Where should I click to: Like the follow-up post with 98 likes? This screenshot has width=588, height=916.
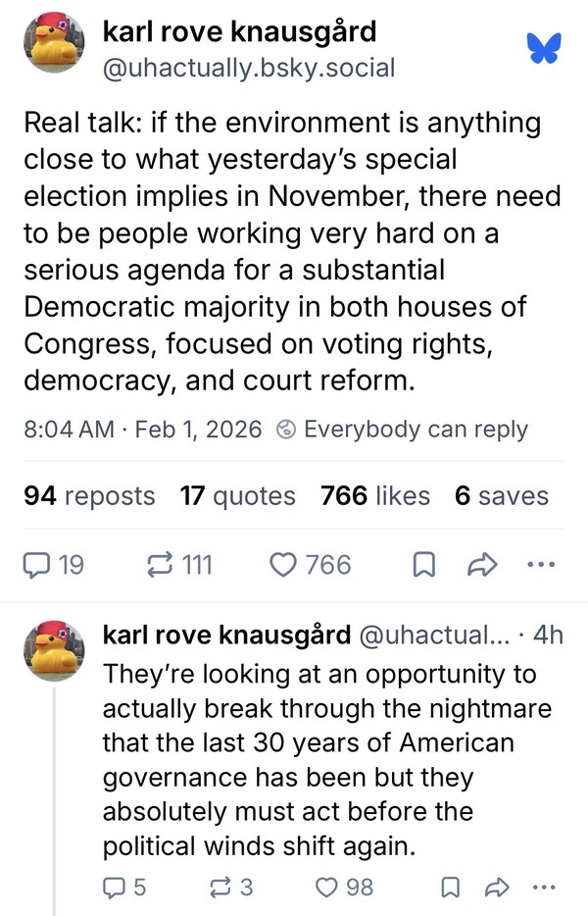[x=328, y=887]
